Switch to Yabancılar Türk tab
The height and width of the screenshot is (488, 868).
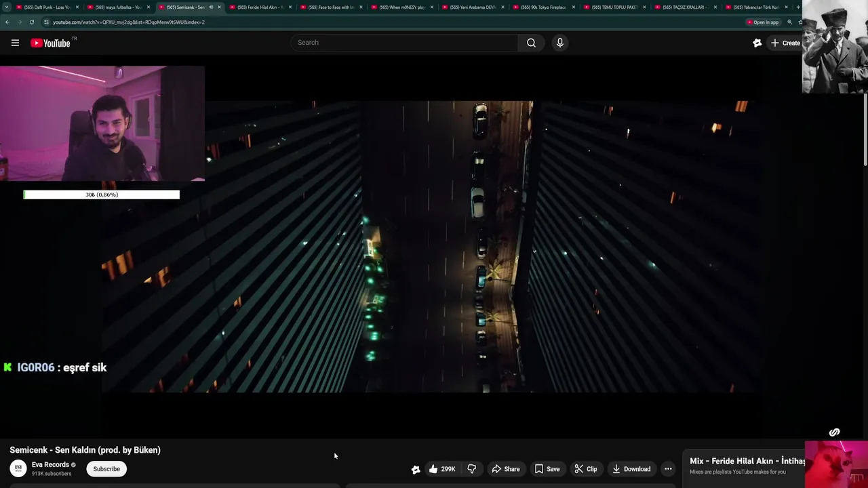pyautogui.click(x=756, y=7)
